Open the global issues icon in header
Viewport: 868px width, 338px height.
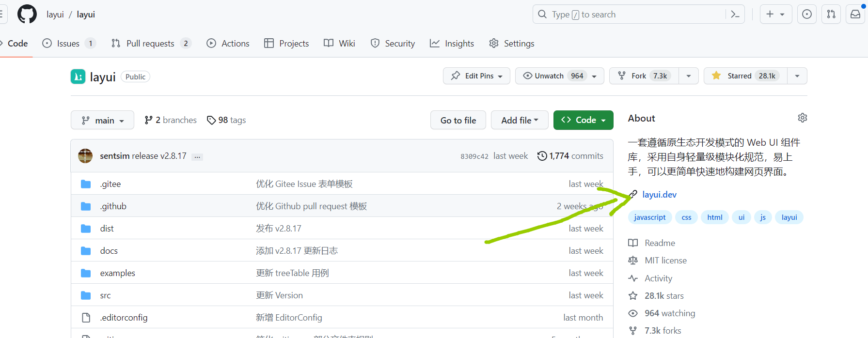pyautogui.click(x=807, y=15)
